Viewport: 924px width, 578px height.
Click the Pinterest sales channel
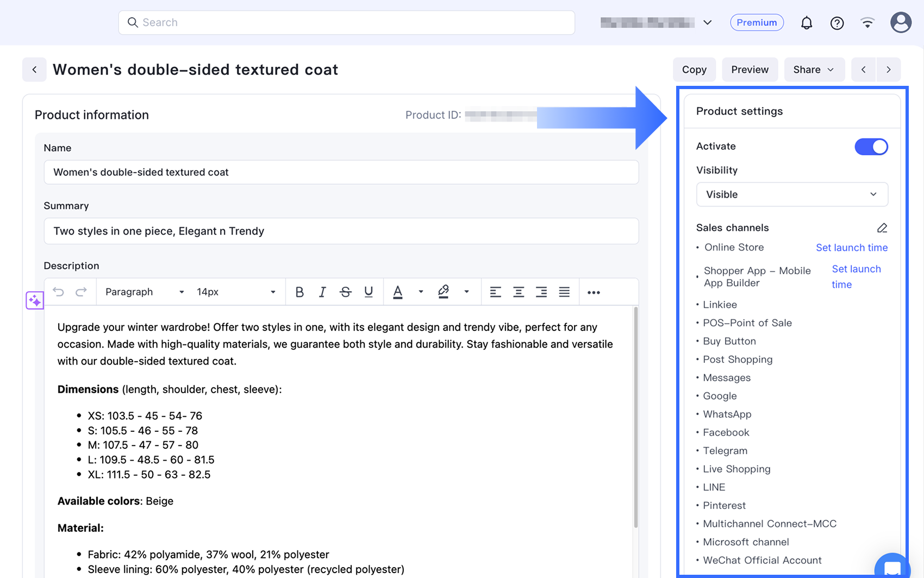[725, 505]
